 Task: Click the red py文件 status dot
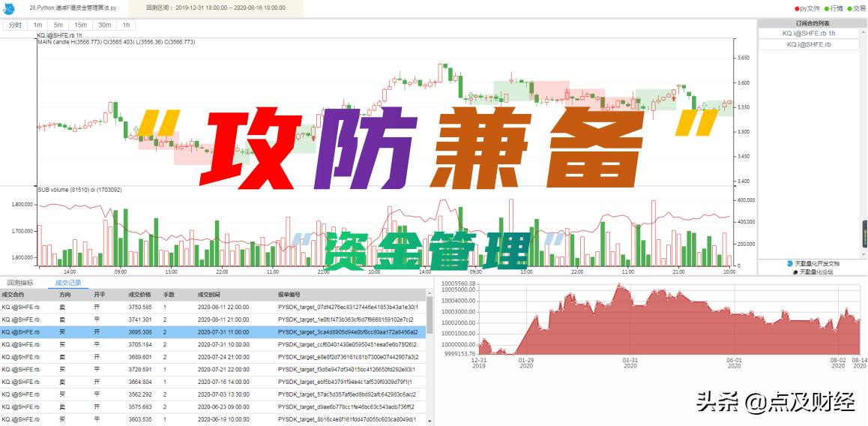tap(797, 8)
